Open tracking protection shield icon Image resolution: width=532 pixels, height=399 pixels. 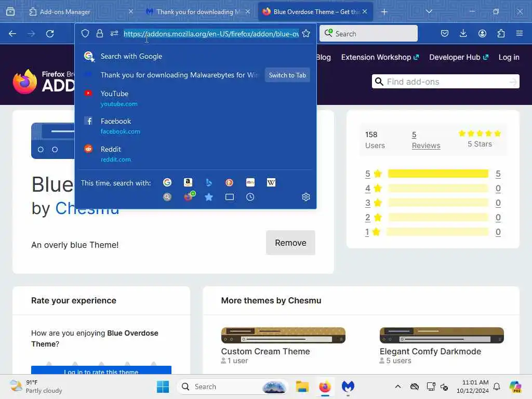coord(85,33)
